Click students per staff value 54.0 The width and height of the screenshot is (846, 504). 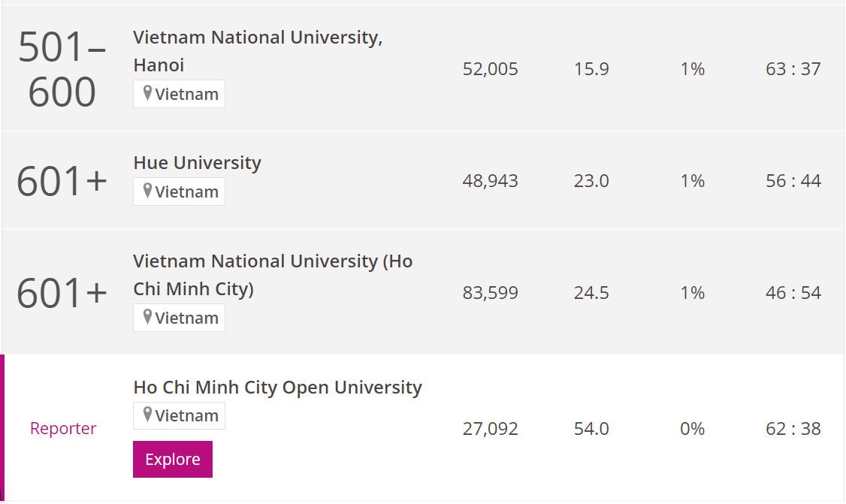point(591,428)
